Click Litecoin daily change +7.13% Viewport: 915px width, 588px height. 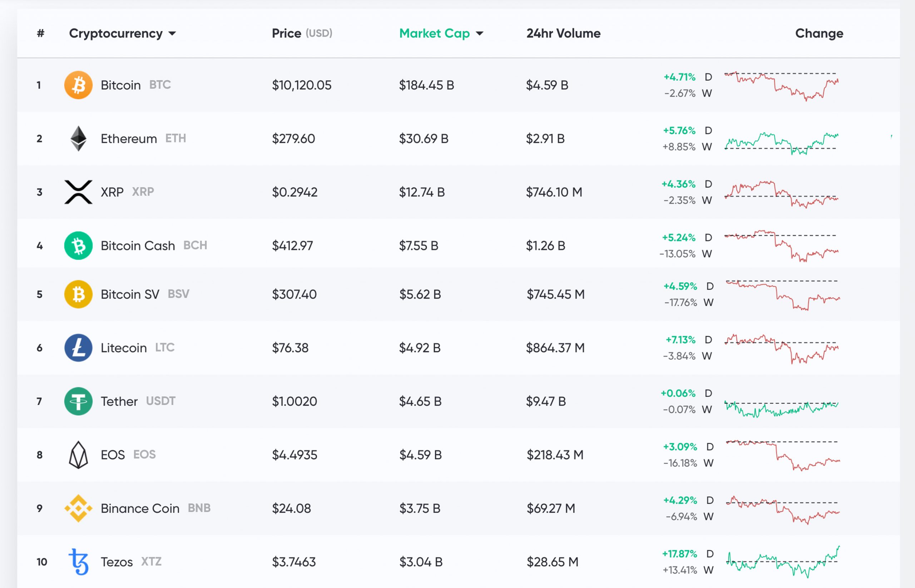point(681,339)
